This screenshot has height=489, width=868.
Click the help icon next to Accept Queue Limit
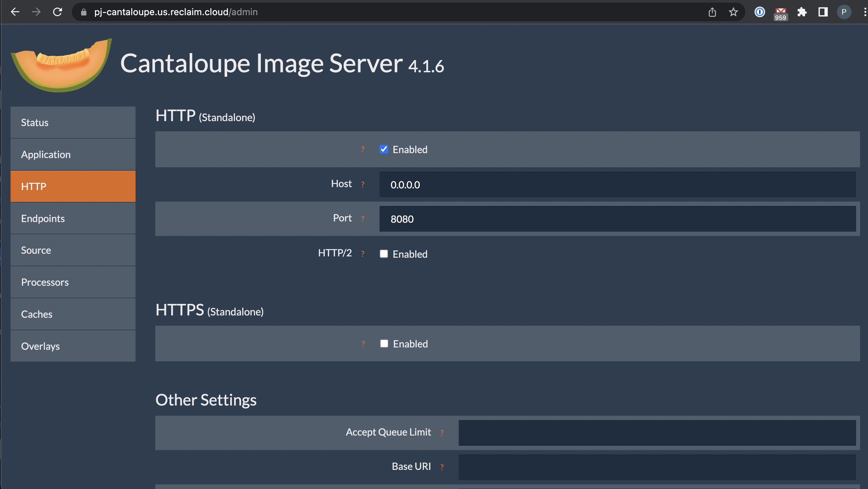tap(442, 433)
